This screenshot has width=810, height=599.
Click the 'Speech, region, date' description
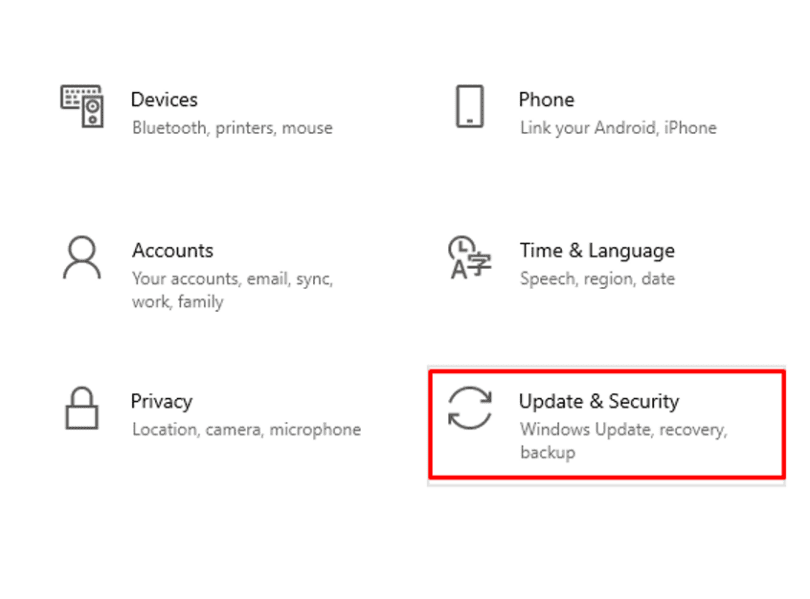click(x=597, y=279)
